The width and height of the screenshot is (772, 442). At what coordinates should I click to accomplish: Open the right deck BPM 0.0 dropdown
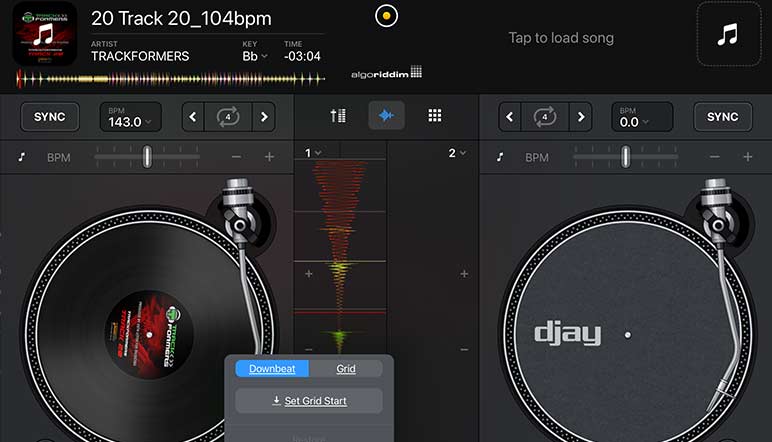642,117
